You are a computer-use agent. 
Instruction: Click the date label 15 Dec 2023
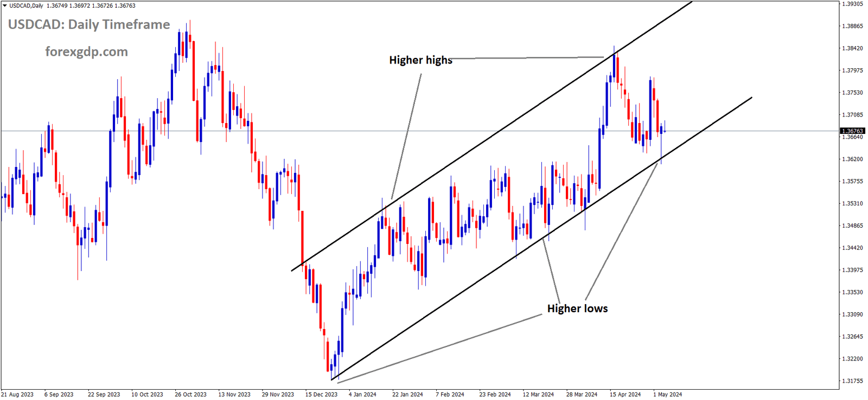pyautogui.click(x=321, y=395)
